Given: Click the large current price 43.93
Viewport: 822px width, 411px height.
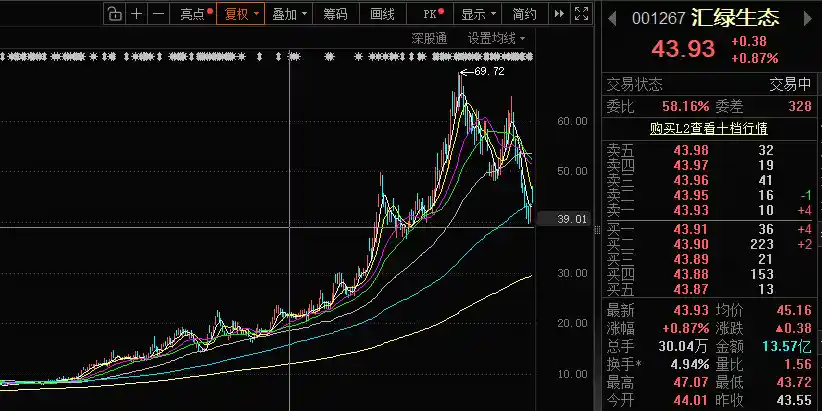Looking at the screenshot, I should click(x=683, y=49).
